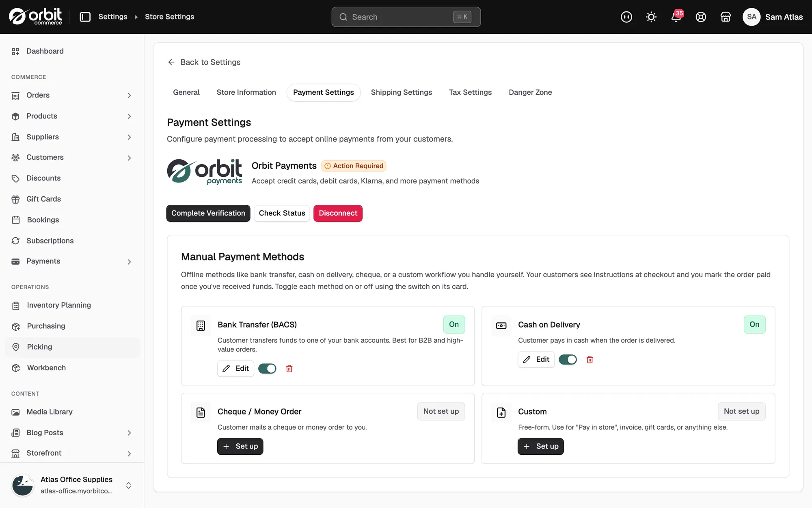
Task: Open the Danger Zone tab
Action: (x=530, y=93)
